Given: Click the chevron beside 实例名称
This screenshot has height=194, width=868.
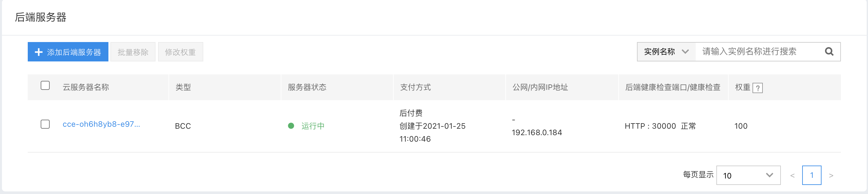Looking at the screenshot, I should [685, 52].
